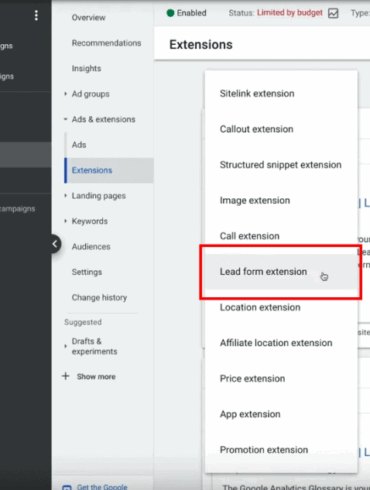The image size is (370, 490).
Task: Open the three-dot menu in dark sidebar
Action: (x=36, y=15)
